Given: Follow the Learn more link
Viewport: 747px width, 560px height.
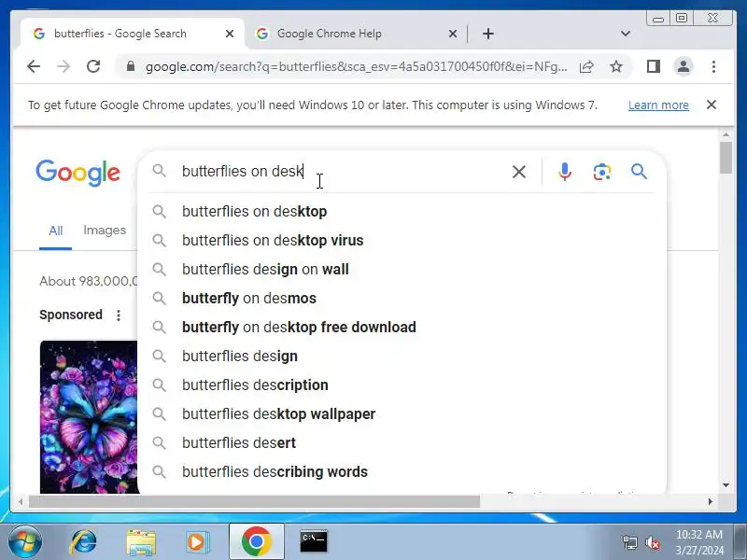Looking at the screenshot, I should [658, 105].
